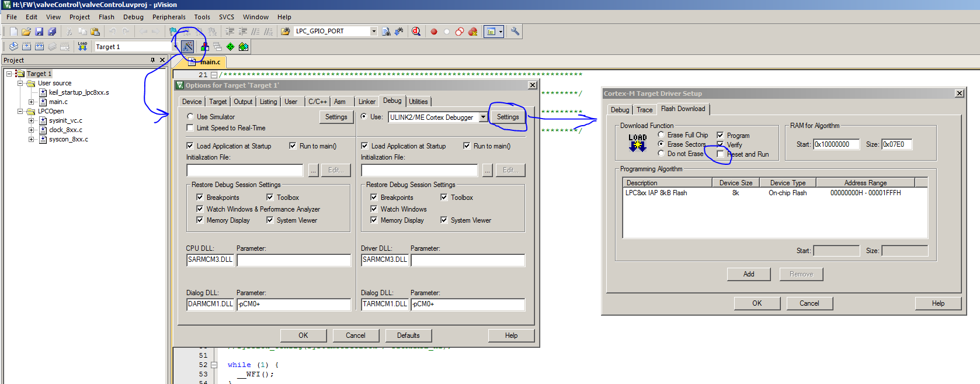Screen dimensions: 980x384
Task: Open the ULINK2/ME Cortex Debugger dropdown
Action: pyautogui.click(x=483, y=117)
